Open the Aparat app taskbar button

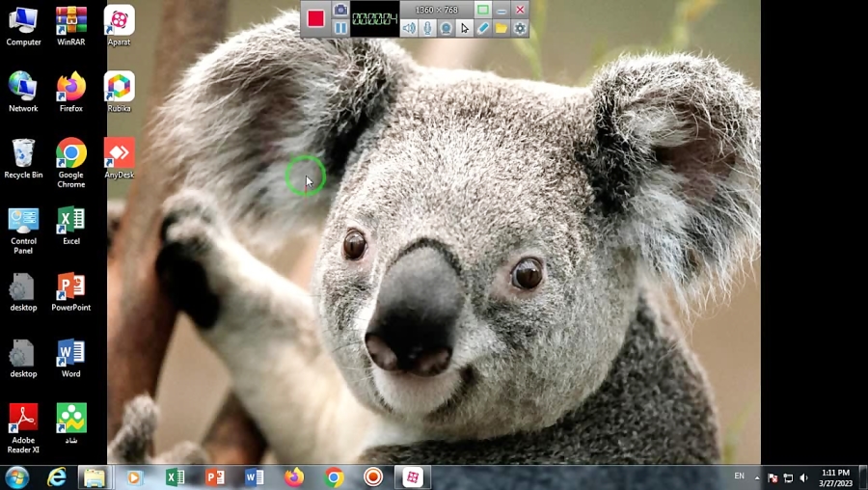[413, 477]
